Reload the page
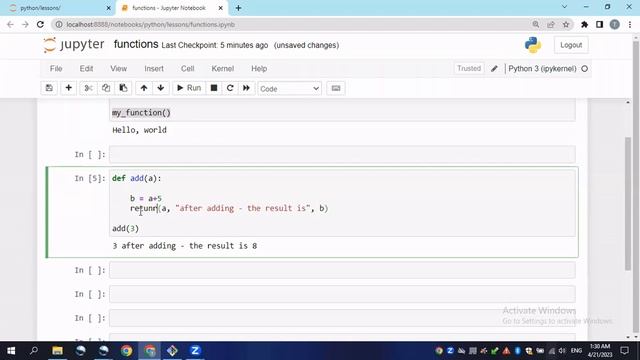This screenshot has height=360, width=640. point(40,24)
